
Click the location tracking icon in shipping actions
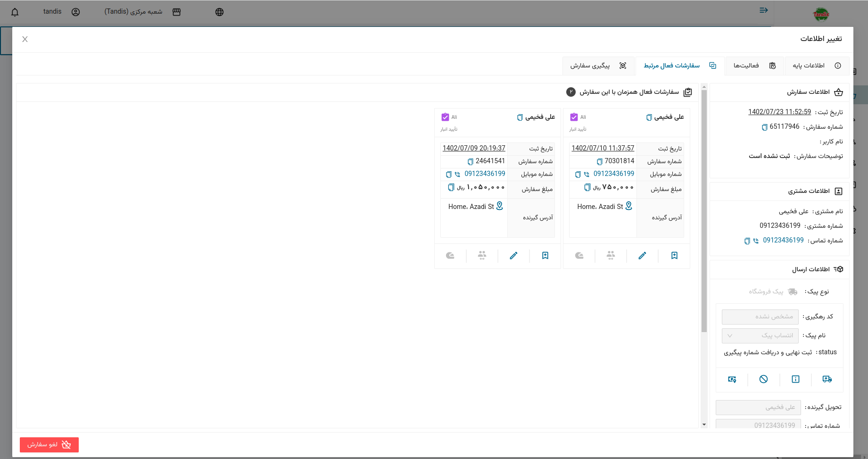(x=732, y=379)
